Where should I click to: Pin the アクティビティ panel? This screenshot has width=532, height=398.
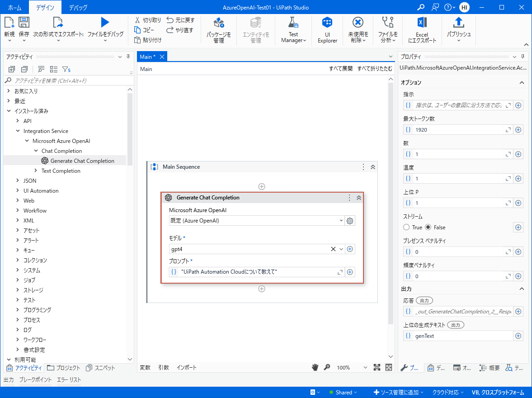[128, 57]
